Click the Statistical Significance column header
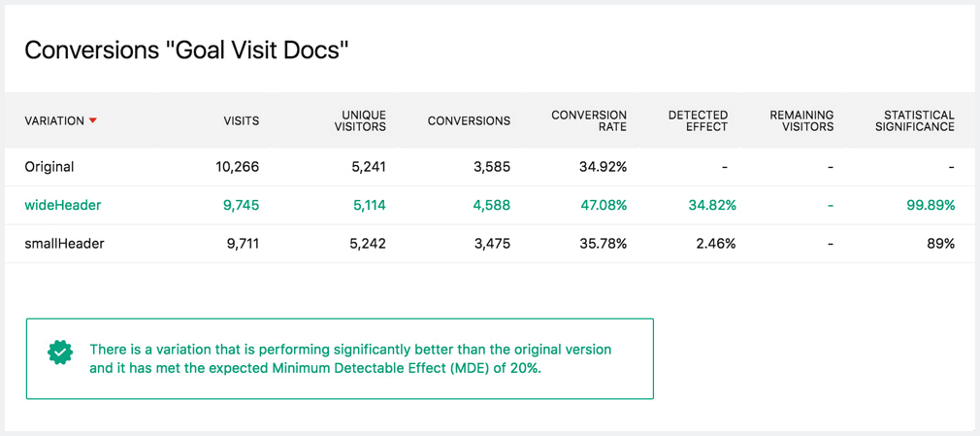Image resolution: width=980 pixels, height=436 pixels. pyautogui.click(x=914, y=120)
